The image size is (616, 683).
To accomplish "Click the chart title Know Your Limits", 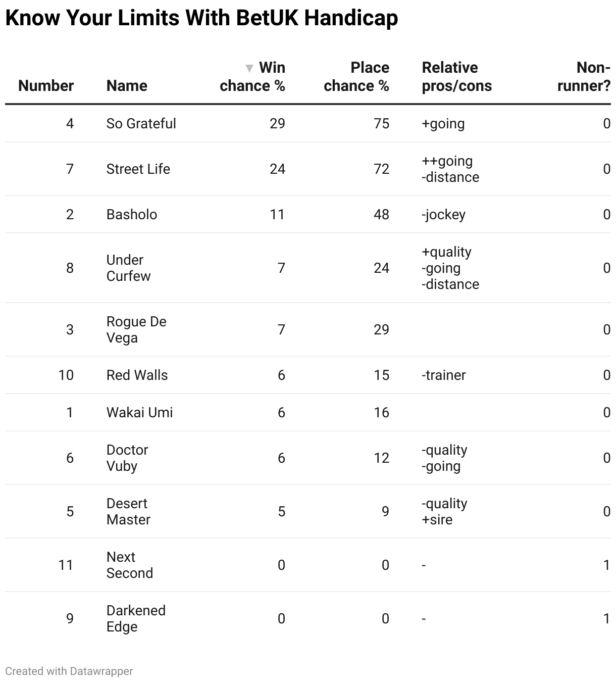I will tap(201, 18).
